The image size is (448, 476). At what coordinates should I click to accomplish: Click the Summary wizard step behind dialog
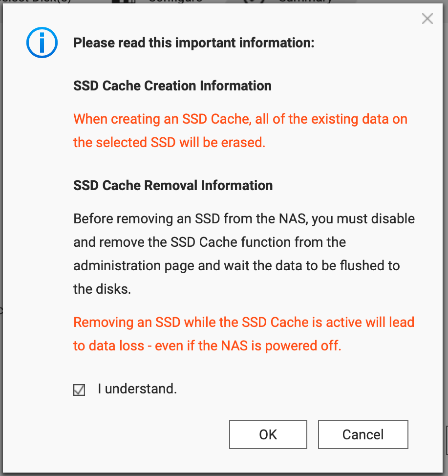(x=305, y=1)
